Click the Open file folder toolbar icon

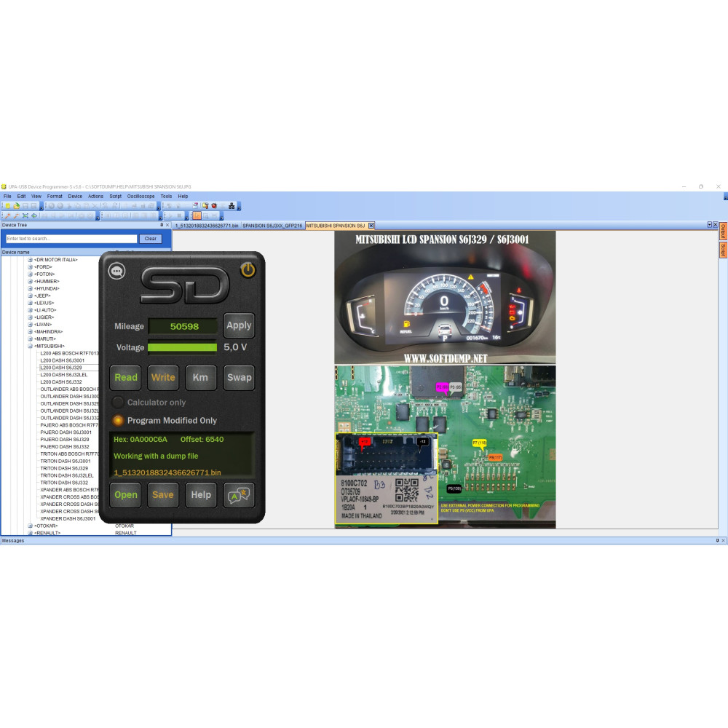[x=16, y=206]
